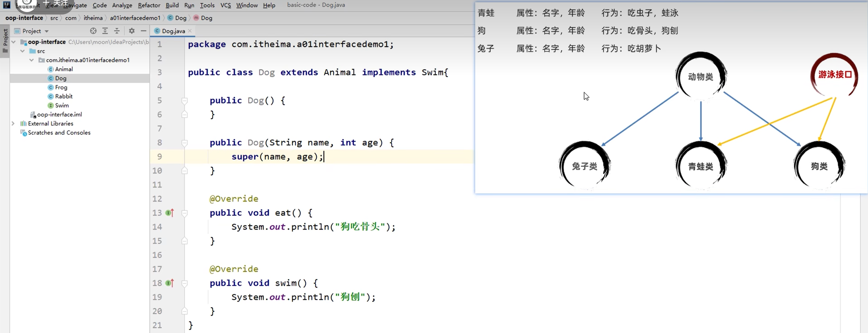The width and height of the screenshot is (868, 333).
Task: Fold the eat() method block
Action: [184, 213]
